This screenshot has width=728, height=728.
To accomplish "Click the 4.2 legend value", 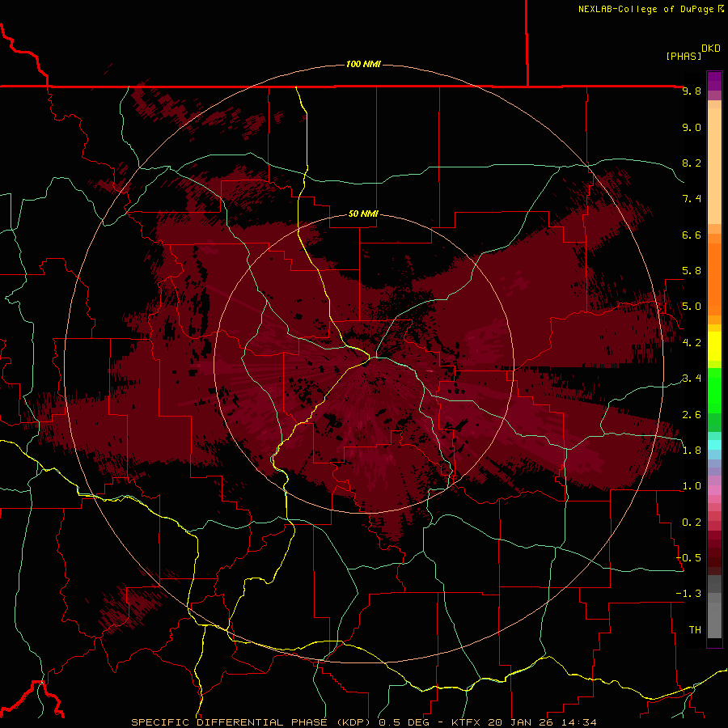I will coord(692,343).
